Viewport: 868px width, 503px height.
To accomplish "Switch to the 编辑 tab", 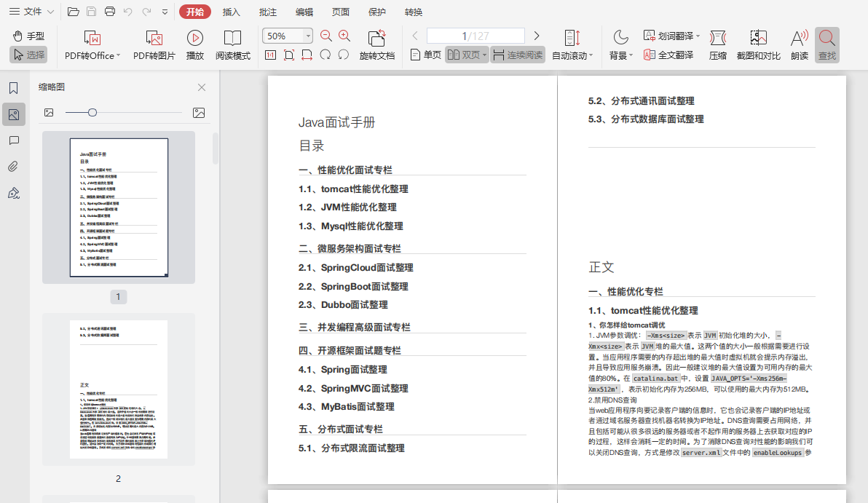I will point(304,12).
